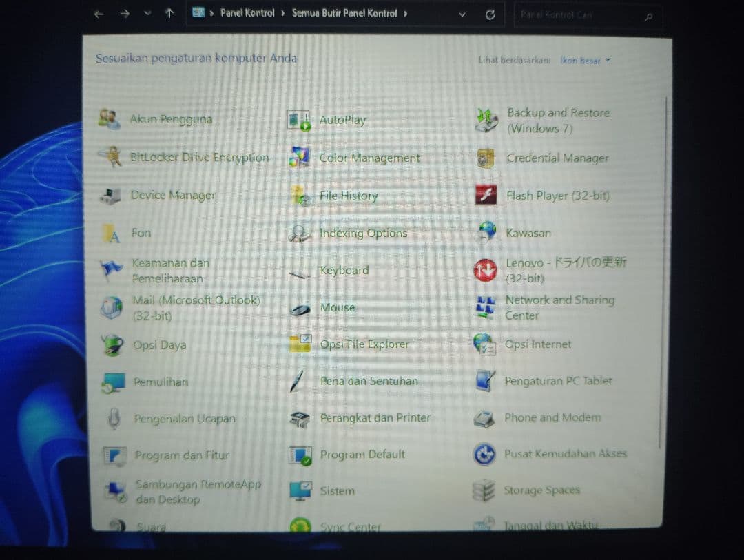
Task: Click the Panel Kontrol search field
Action: [587, 13]
